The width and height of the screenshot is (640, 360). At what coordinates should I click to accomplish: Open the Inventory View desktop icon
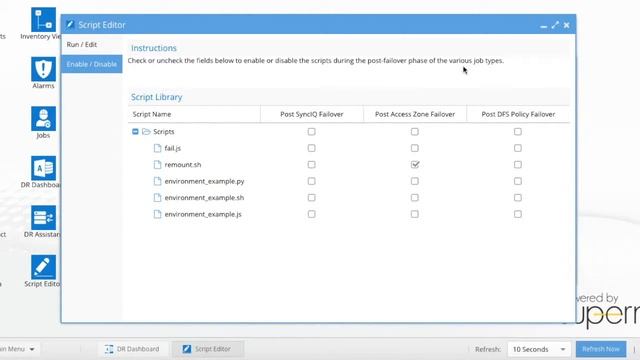pyautogui.click(x=43, y=20)
